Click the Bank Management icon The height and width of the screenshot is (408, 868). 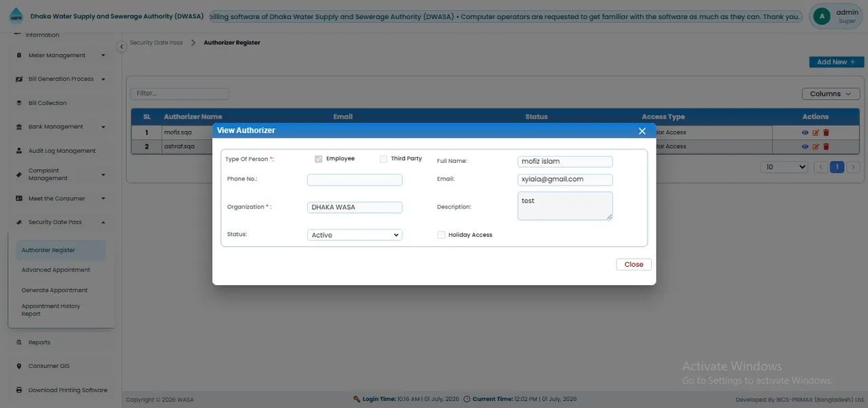(x=20, y=127)
